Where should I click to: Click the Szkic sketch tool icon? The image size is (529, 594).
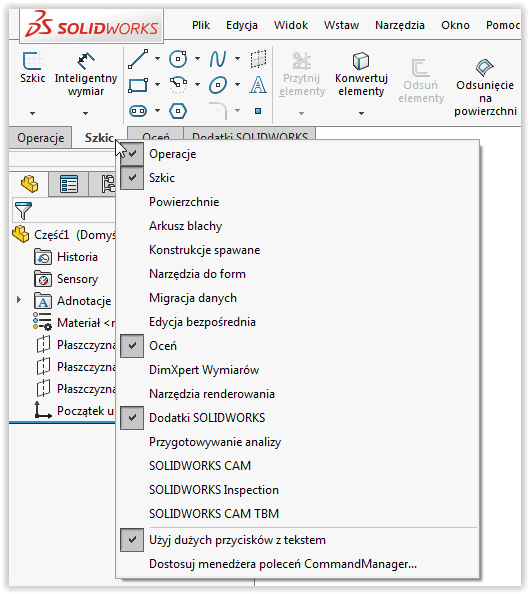32,61
